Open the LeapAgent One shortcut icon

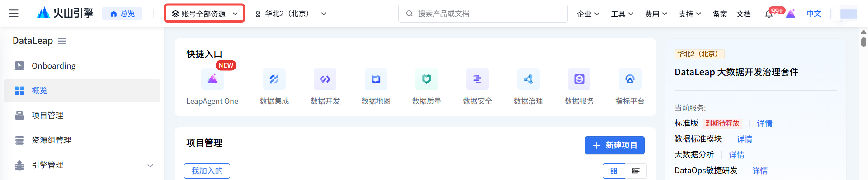point(212,79)
